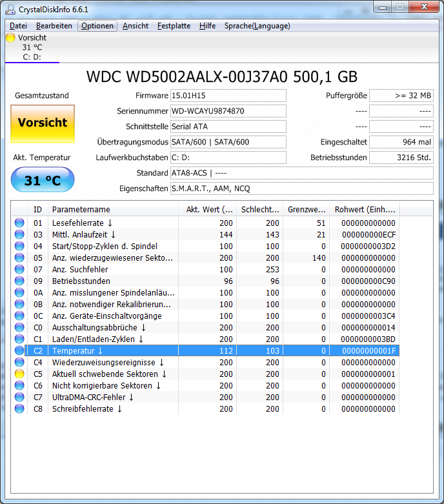Click the yellow Vorsicht health status button
Screen dimensions: 444x504
43,124
